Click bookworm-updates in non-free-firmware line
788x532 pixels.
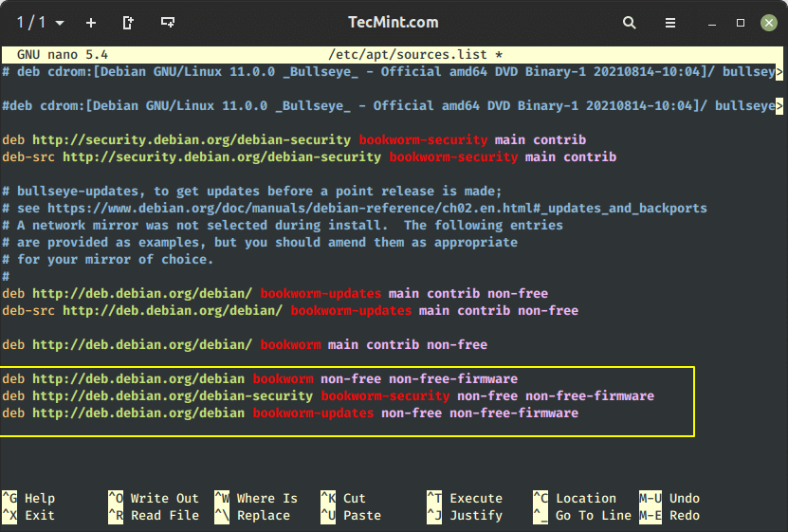pos(313,413)
